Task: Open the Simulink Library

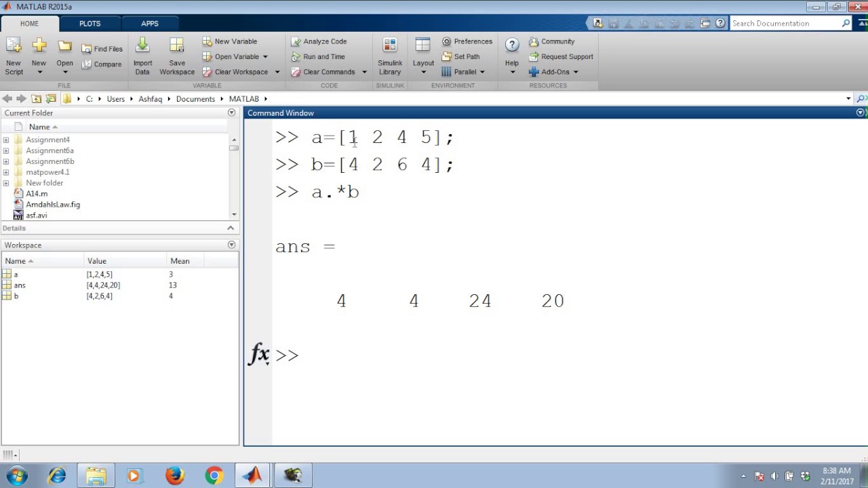Action: coord(390,56)
